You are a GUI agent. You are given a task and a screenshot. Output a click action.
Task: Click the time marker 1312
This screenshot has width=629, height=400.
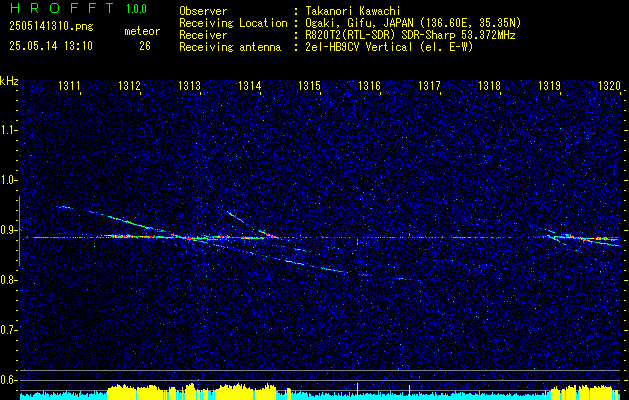coord(129,86)
